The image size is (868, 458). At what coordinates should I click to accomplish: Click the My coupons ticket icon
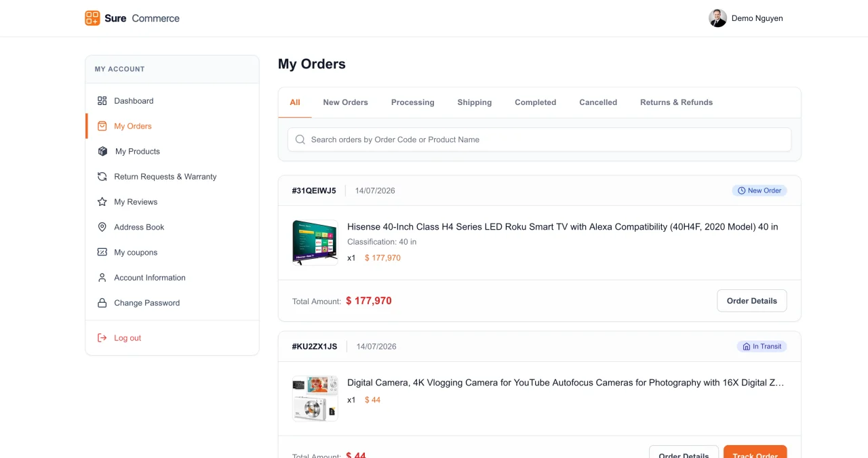[x=102, y=252]
